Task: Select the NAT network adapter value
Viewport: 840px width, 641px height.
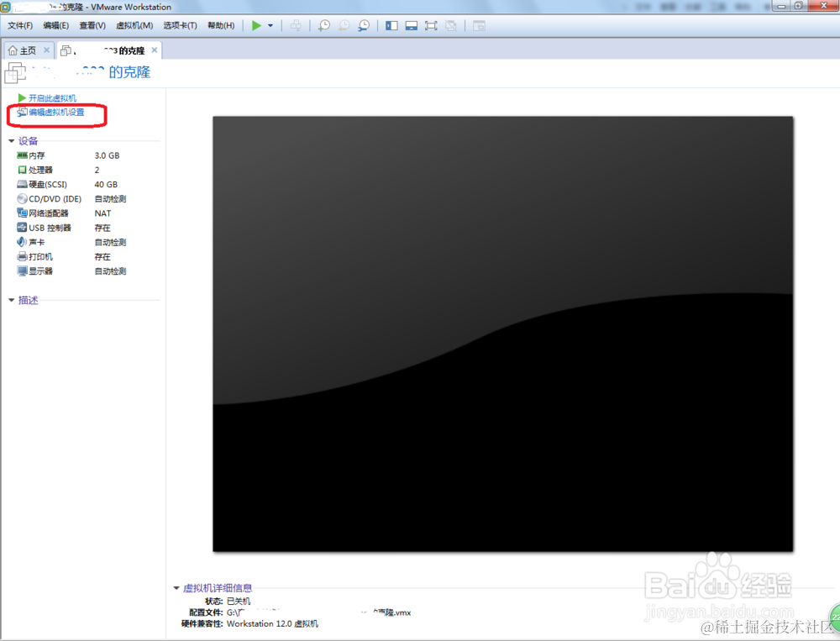Action: click(x=102, y=213)
